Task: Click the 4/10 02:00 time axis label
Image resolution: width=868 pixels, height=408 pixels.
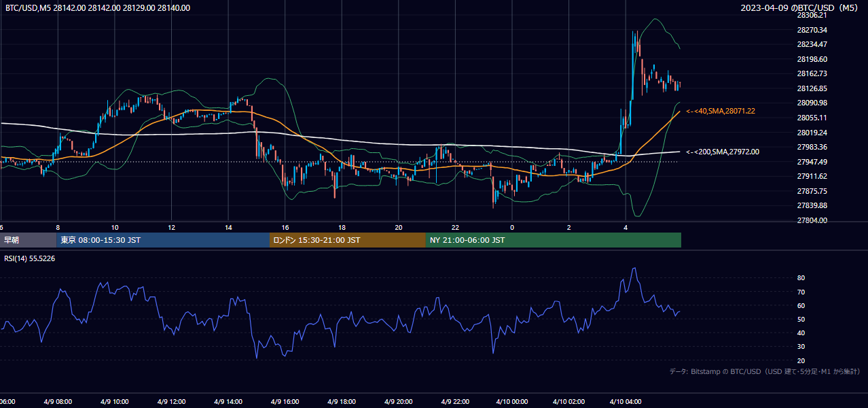Action: (568, 402)
